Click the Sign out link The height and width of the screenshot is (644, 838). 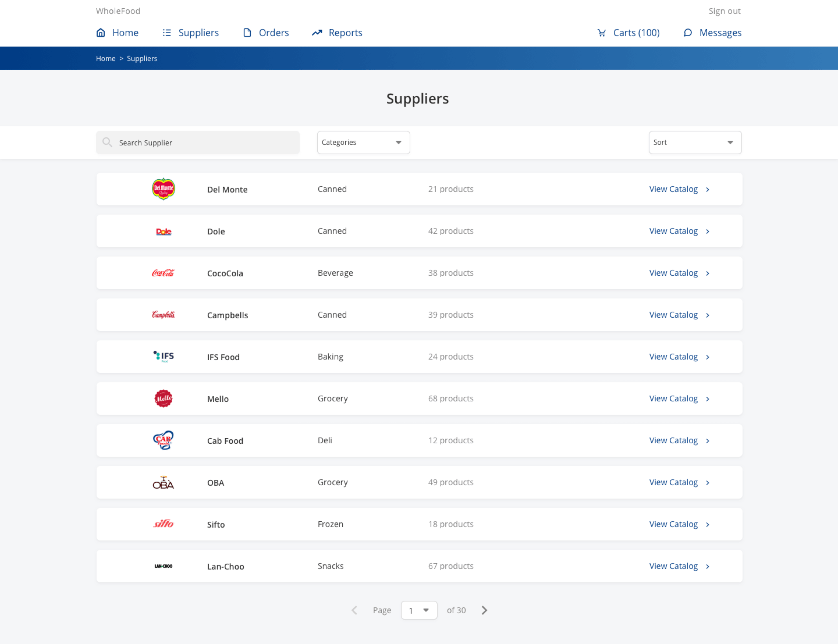(724, 11)
